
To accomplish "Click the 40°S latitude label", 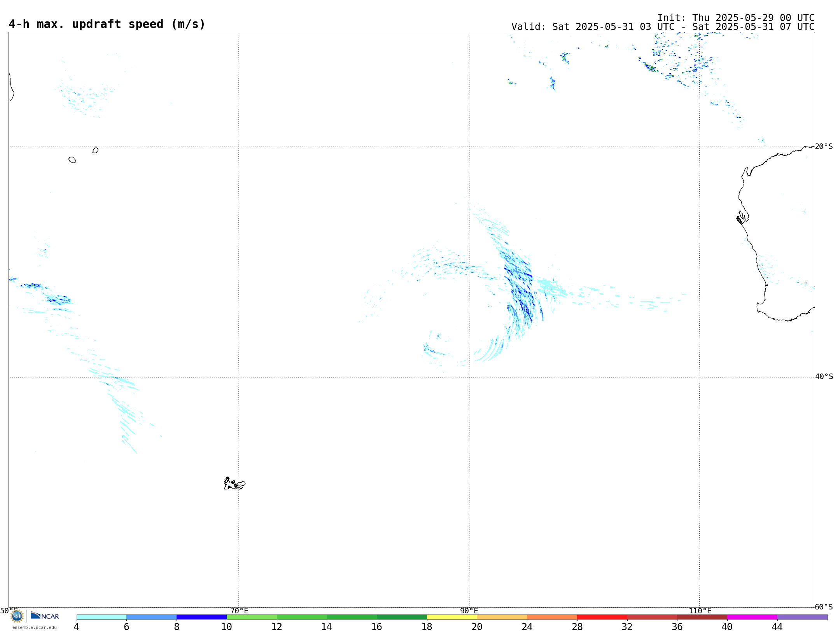I will click(x=824, y=377).
